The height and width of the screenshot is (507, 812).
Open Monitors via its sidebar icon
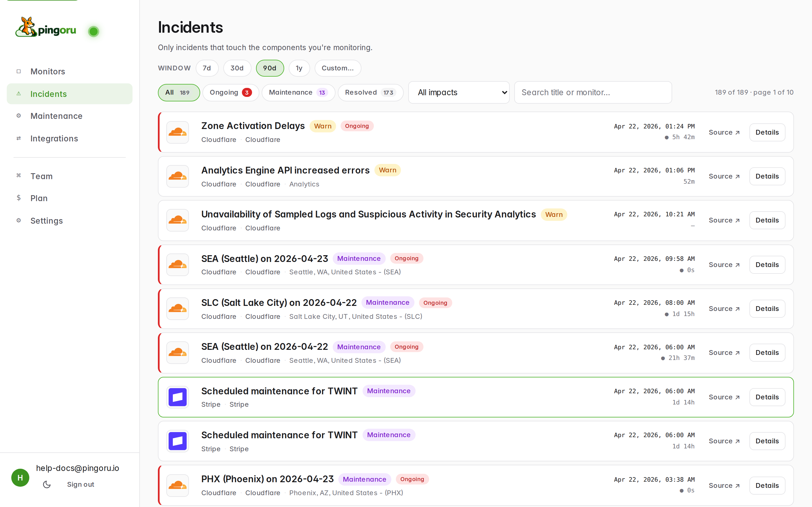click(x=19, y=71)
